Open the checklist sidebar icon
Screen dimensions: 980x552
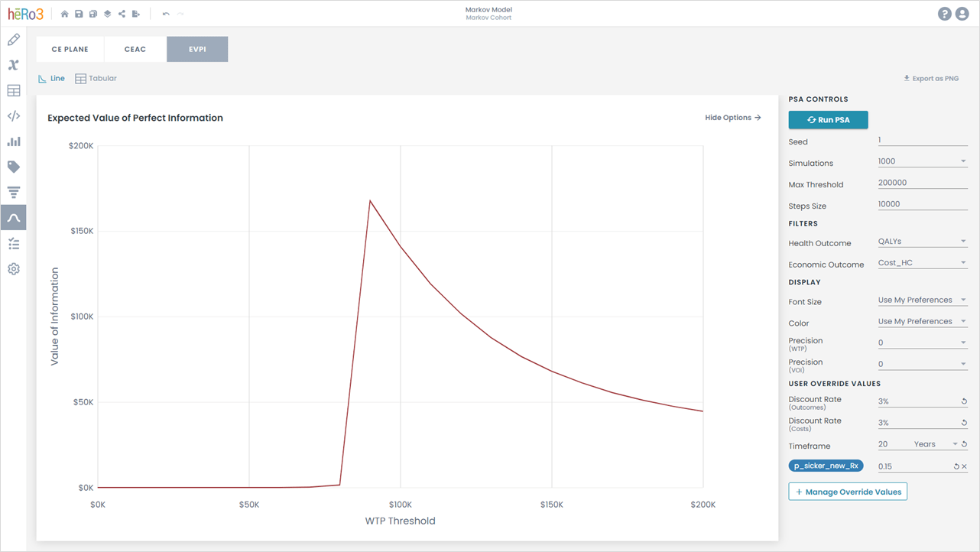point(13,243)
